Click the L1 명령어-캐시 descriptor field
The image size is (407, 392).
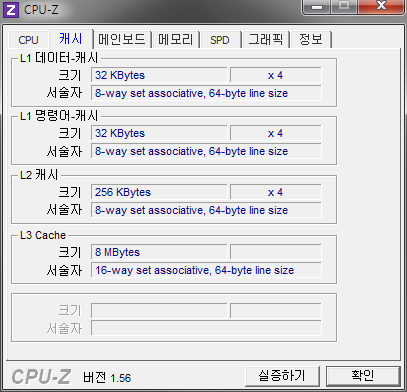pos(206,151)
